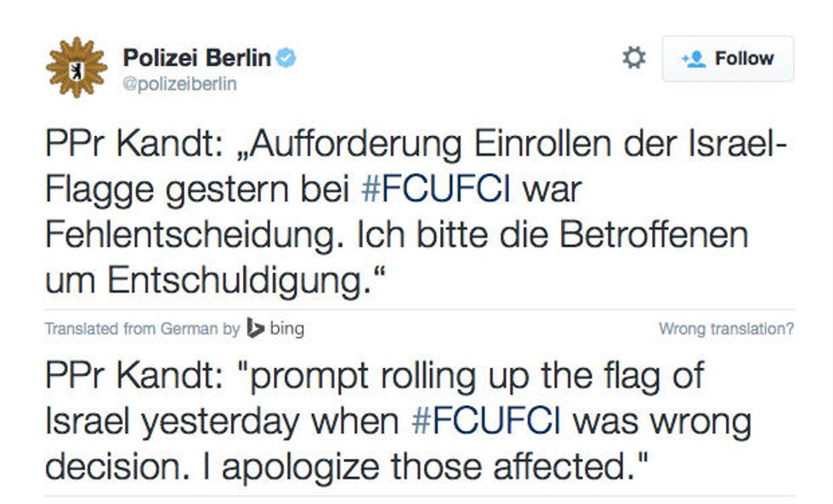Click the Polizei Berlin star avatar
The width and height of the screenshot is (833, 504).
(76, 67)
